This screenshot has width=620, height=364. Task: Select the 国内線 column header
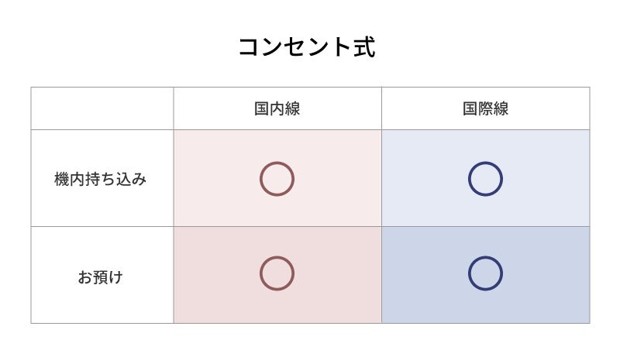click(x=277, y=108)
